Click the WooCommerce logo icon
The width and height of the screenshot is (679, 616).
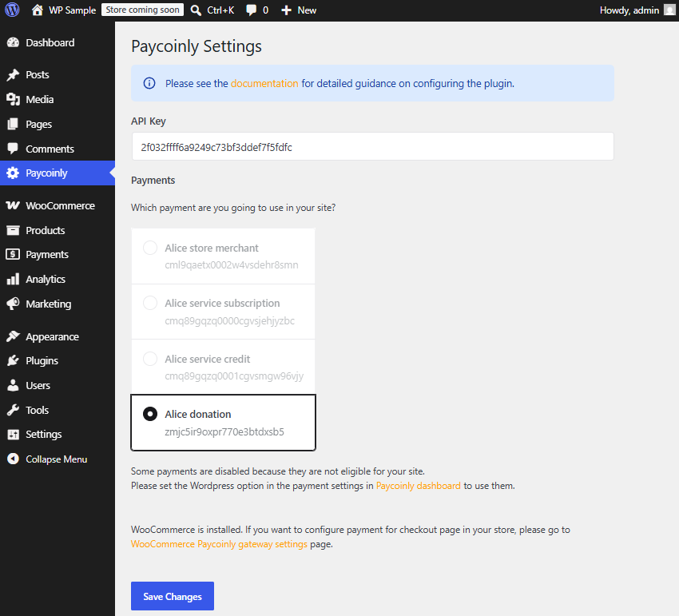point(13,205)
